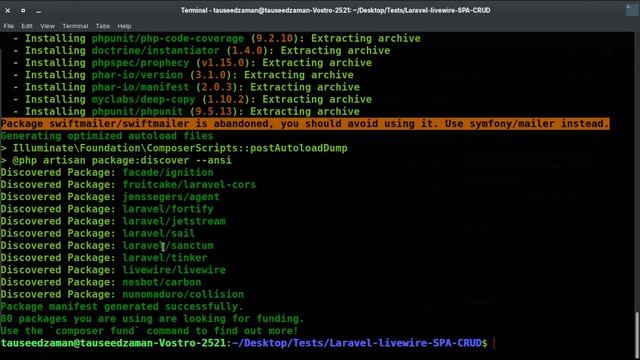640x360 pixels.
Task: Click 'phar-io/manifest' package name
Action: 140,87
